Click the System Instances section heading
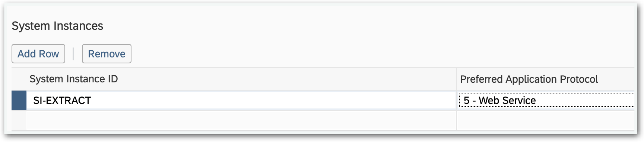The image size is (644, 142). coord(57,26)
